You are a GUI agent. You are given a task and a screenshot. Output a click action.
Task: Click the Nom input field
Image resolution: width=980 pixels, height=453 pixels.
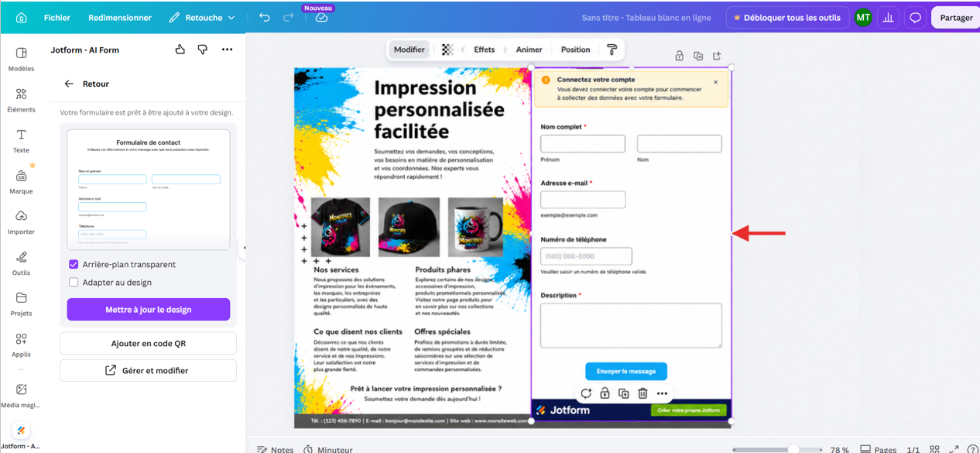point(679,143)
